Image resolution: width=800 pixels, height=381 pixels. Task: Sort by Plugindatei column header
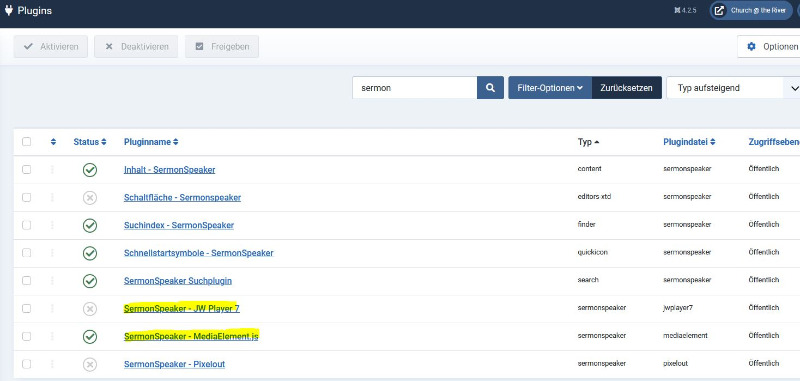pos(689,142)
